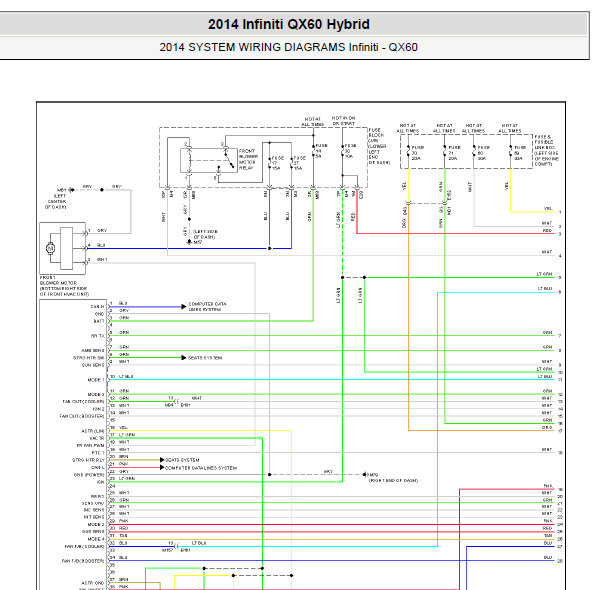Click the 'FAN OUT(BOOSTER)' pin label
Screen dimensions: 594x590
click(81, 416)
